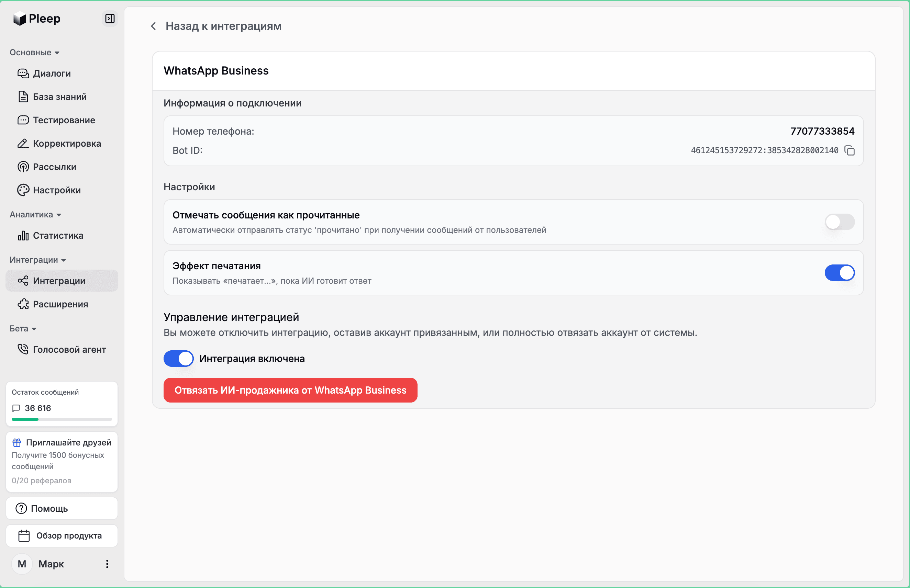910x588 pixels.
Task: Click the phone number 77077333854
Action: point(822,131)
